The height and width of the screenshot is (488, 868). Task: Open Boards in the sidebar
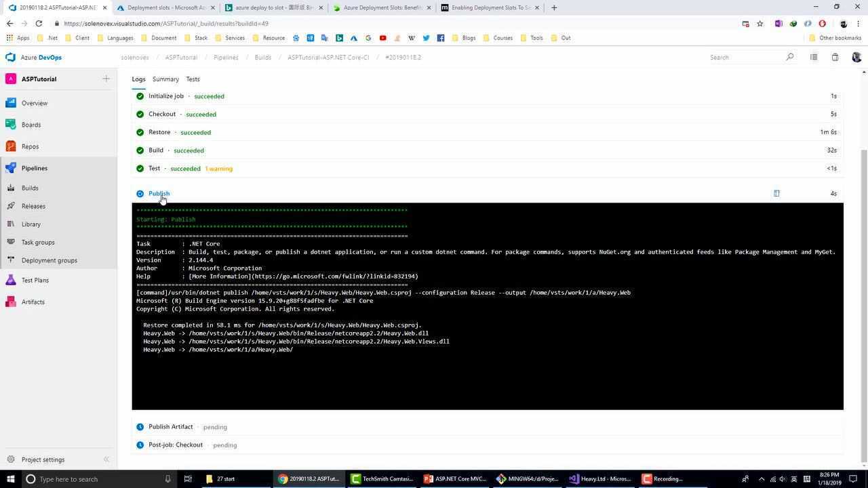click(31, 125)
